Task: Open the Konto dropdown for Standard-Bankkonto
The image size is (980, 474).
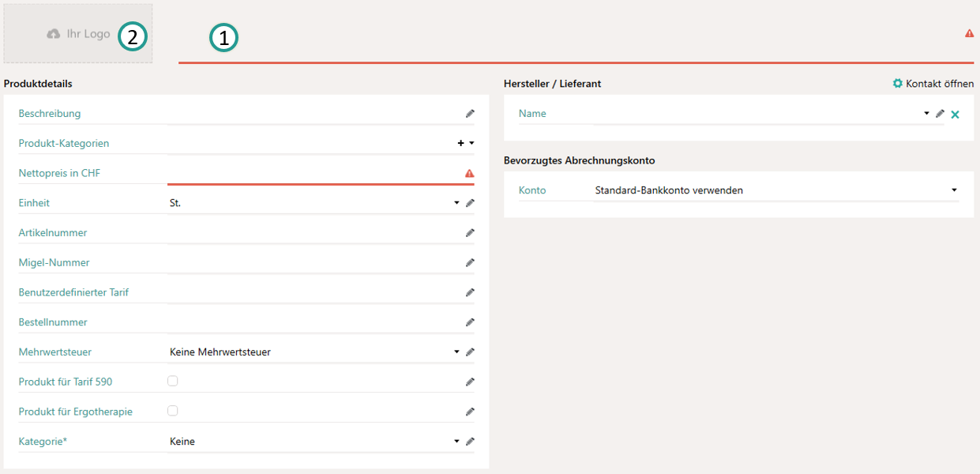Action: 954,190
